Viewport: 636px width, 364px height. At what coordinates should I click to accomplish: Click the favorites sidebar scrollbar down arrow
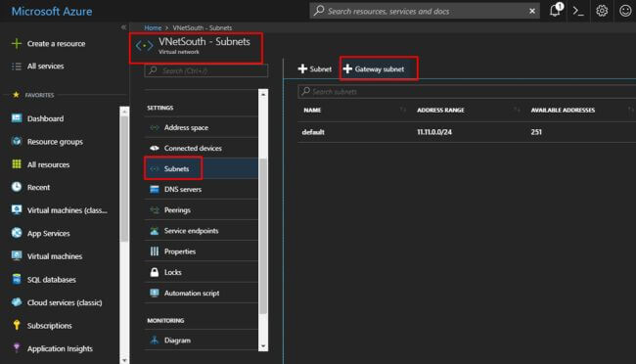coord(124,360)
